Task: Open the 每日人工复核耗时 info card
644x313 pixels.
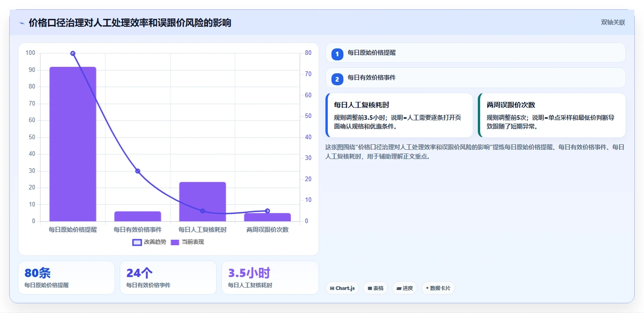Action: [x=399, y=115]
